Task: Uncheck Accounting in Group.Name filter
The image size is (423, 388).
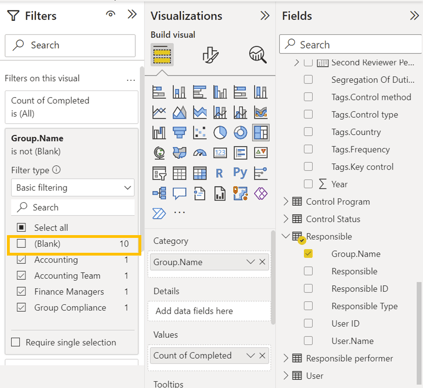Action: pyautogui.click(x=21, y=260)
